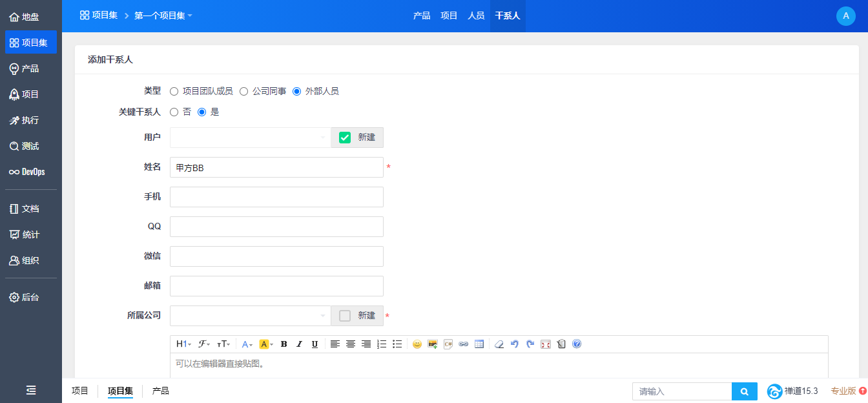Viewport: 868px width, 403px height.
Task: Click the bold formatting icon in editor
Action: click(284, 344)
